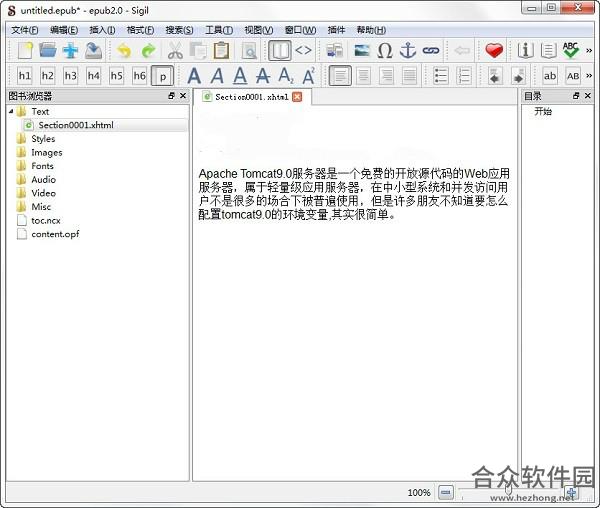Viewport: 600px width, 508px height.
Task: Expand the format toolbar overflow chevron
Action: (589, 76)
